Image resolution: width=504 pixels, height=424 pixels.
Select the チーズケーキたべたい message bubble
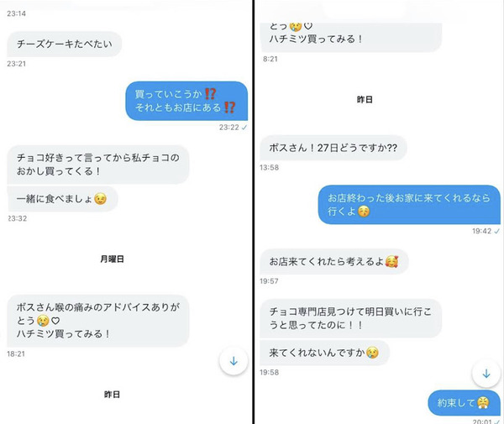coord(65,44)
